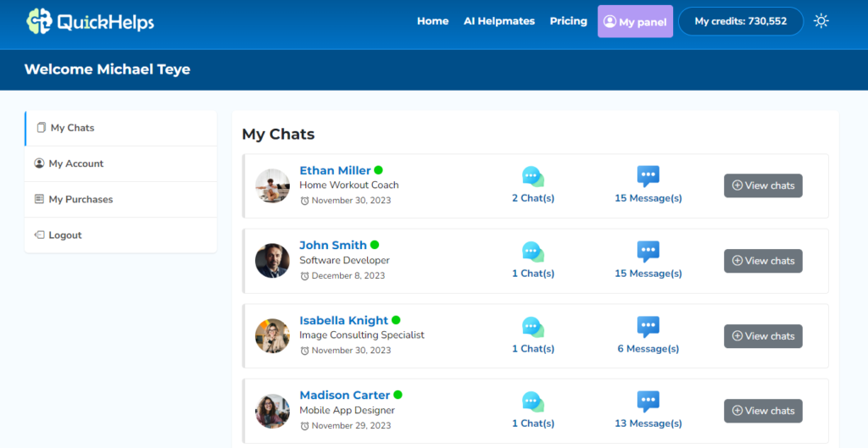The height and width of the screenshot is (448, 868).
Task: View chats with Isabella Knight
Action: 763,336
